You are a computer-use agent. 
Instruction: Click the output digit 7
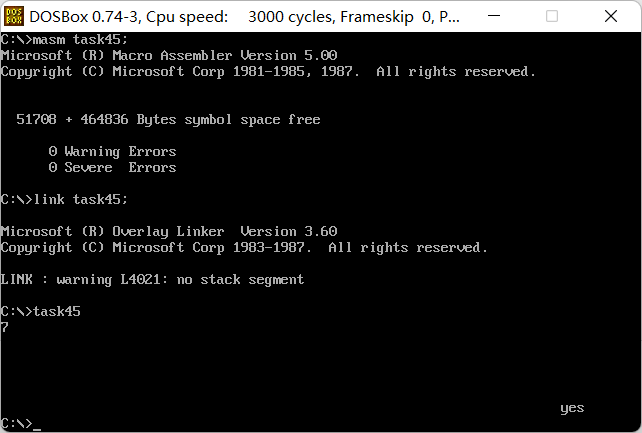click(5, 327)
